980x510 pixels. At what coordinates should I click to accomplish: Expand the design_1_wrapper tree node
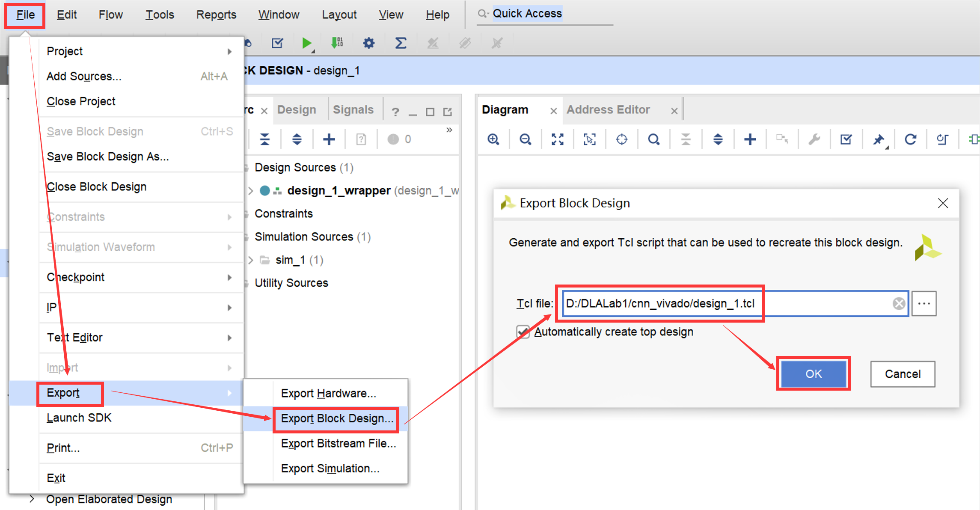251,191
